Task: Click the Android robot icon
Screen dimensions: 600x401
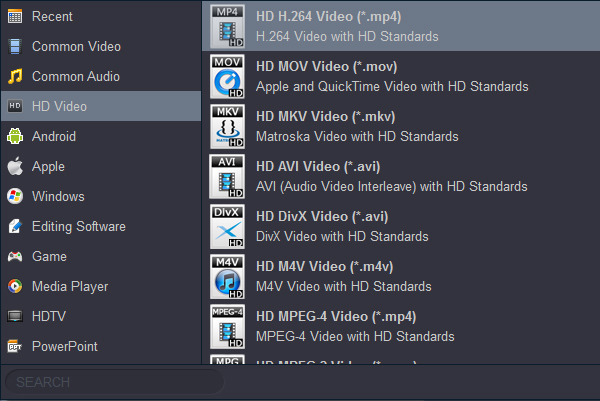Action: pos(15,136)
